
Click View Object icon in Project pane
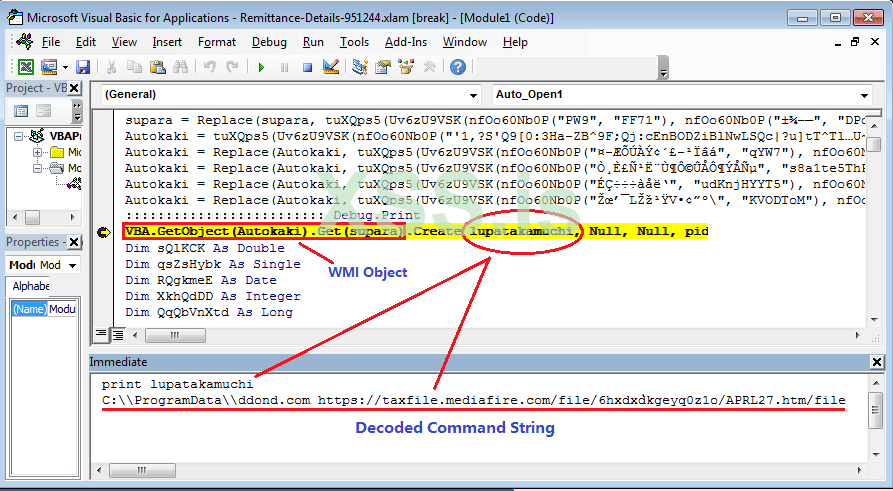click(x=44, y=111)
